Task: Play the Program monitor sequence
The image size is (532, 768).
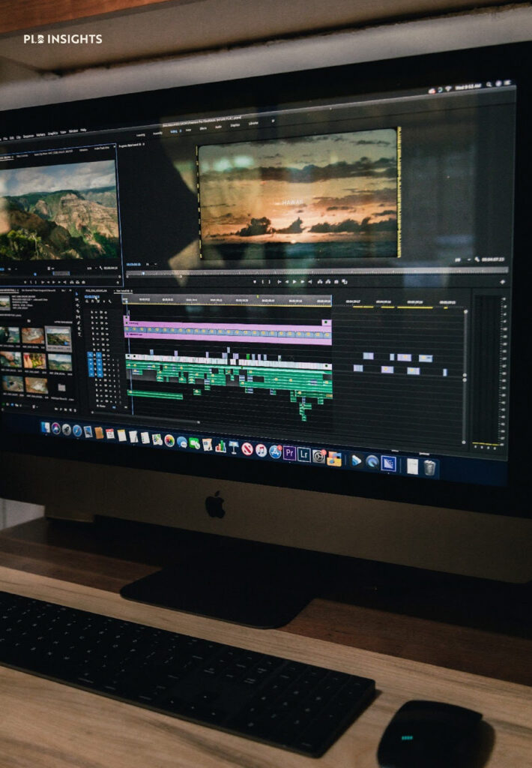Action: tap(294, 282)
